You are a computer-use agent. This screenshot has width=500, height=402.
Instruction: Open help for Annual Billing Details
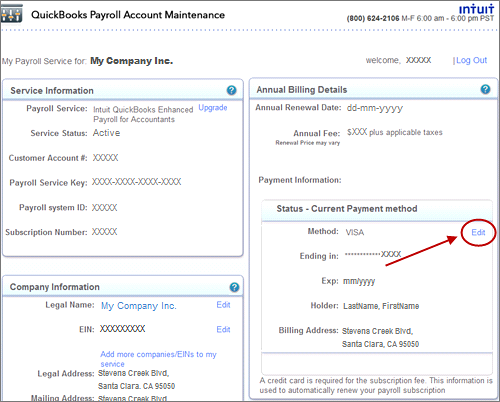pyautogui.click(x=485, y=89)
